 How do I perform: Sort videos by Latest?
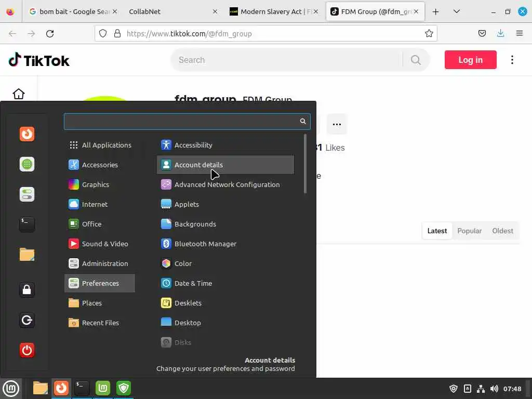point(437,231)
